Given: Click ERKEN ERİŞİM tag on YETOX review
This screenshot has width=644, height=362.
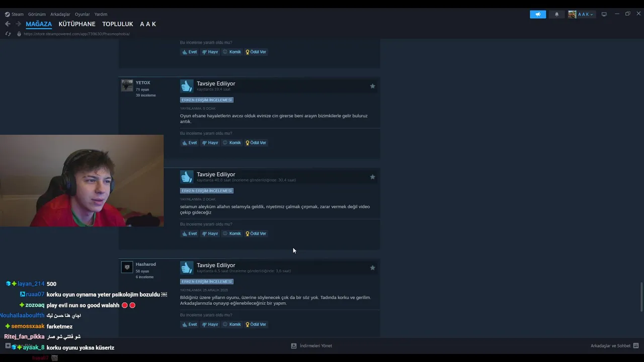Looking at the screenshot, I should click(207, 100).
